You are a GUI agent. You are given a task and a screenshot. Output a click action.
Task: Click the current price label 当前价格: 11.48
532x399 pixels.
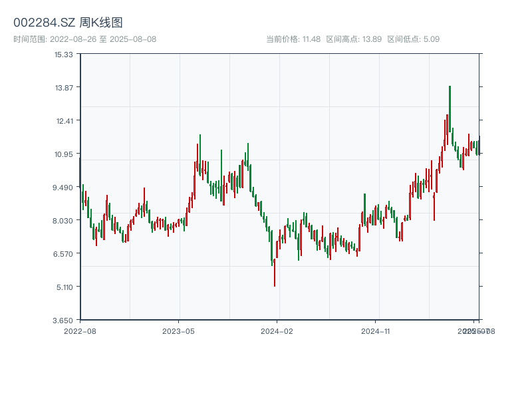tap(293, 39)
